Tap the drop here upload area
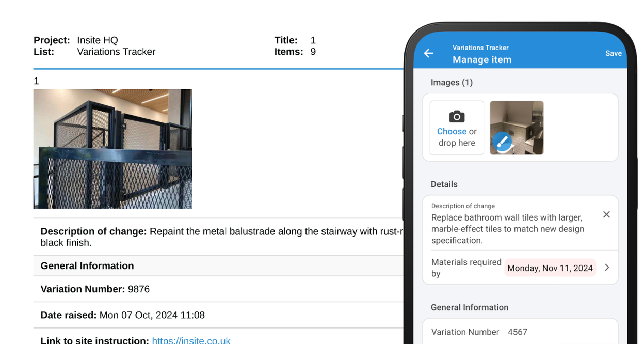 click(456, 143)
